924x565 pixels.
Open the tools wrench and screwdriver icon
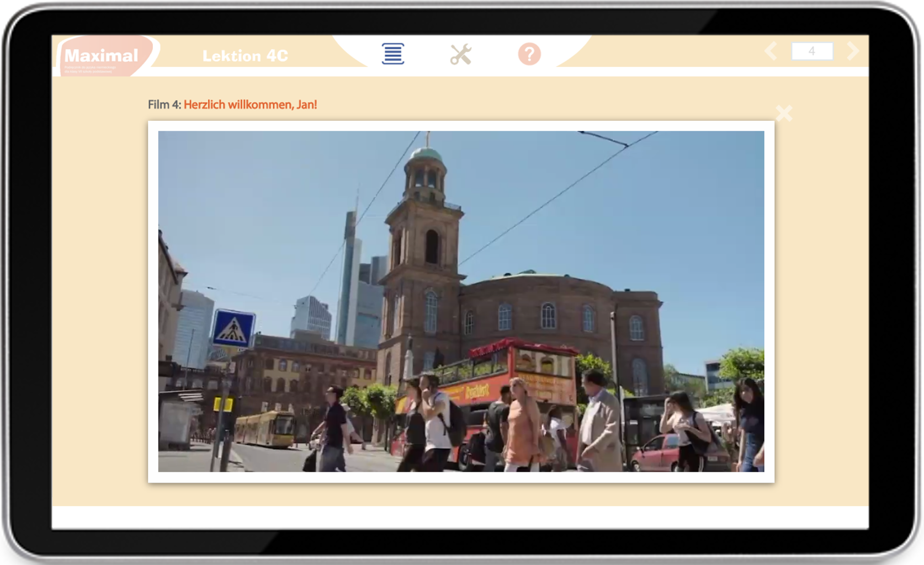(x=460, y=54)
